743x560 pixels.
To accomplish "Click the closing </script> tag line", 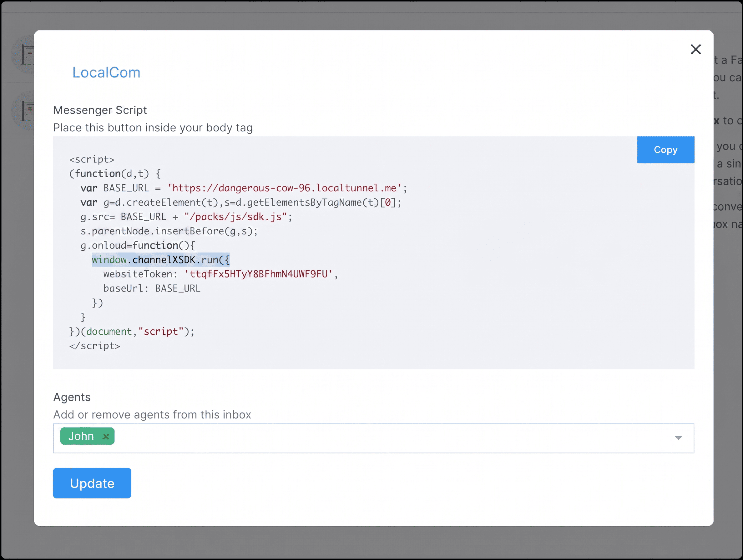I will [x=95, y=346].
